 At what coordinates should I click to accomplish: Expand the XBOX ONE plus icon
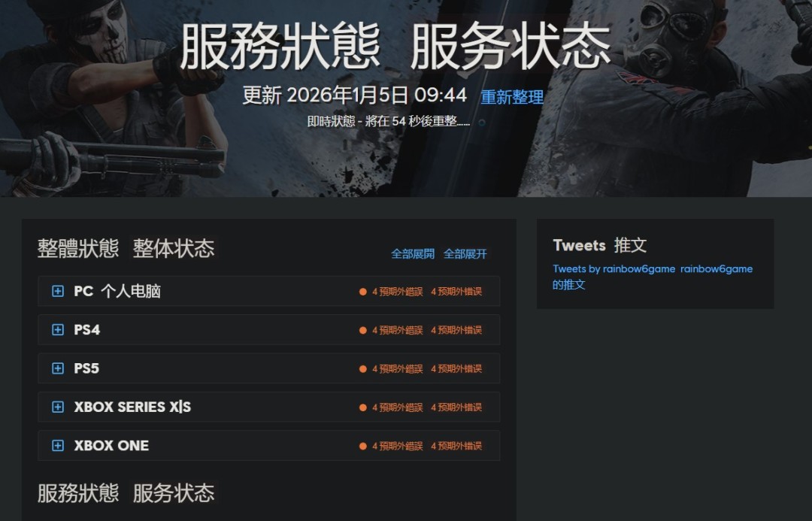tap(58, 445)
